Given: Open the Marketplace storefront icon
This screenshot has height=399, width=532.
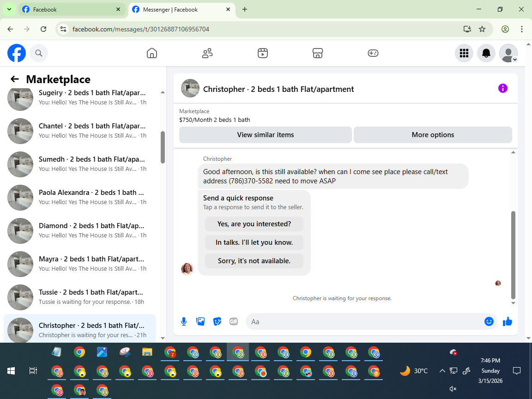Looking at the screenshot, I should pos(318,53).
